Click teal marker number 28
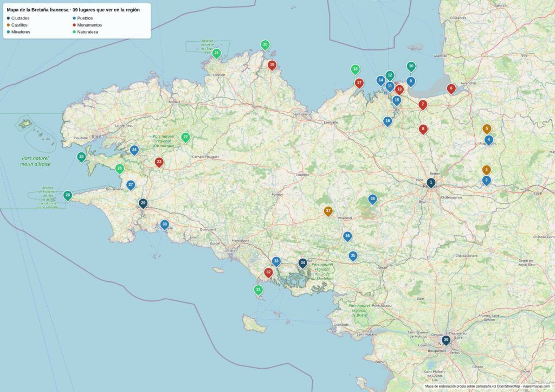Screen dimensions: 555x392 pyautogui.click(x=68, y=196)
